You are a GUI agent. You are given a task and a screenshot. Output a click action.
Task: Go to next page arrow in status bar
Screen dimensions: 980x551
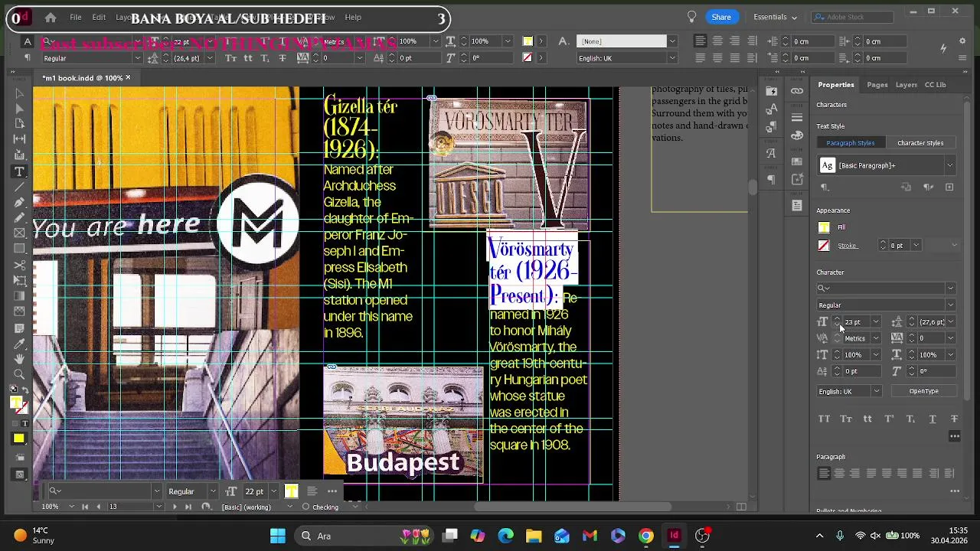tap(174, 507)
